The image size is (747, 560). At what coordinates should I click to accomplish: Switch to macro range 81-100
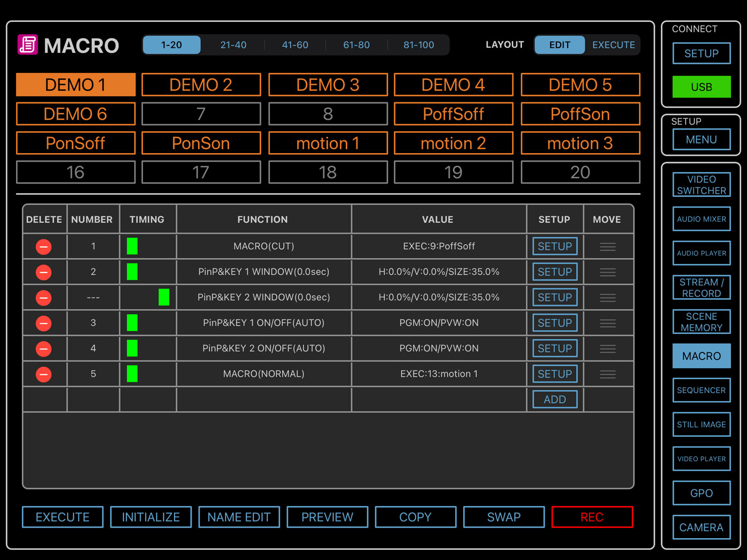click(x=418, y=45)
